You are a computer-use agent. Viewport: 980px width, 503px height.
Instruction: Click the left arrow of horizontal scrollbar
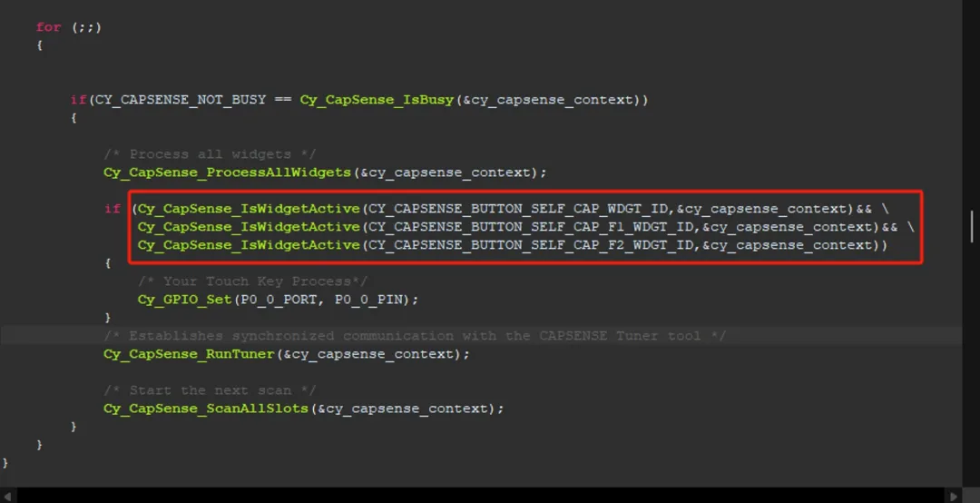(x=7, y=497)
